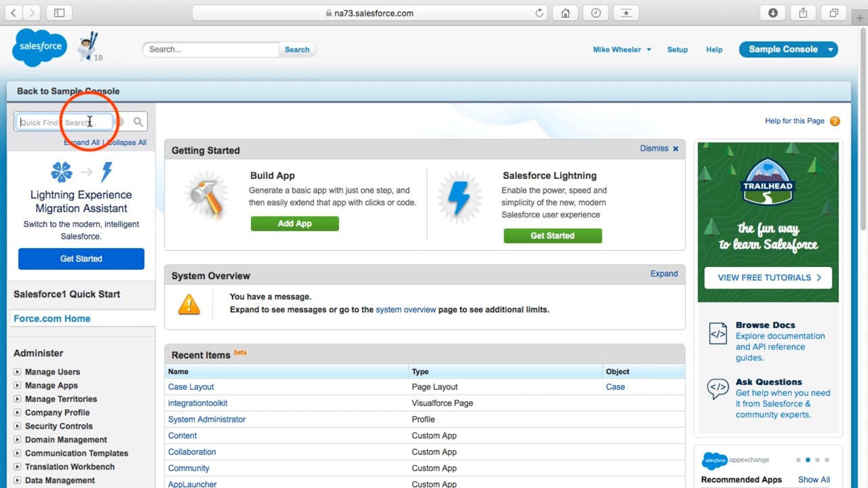Open the Safari home icon

tap(566, 13)
